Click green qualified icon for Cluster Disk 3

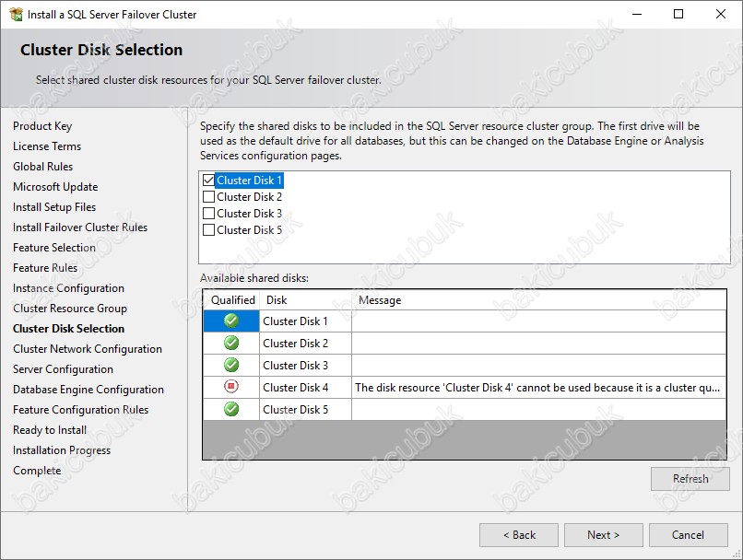(x=231, y=365)
